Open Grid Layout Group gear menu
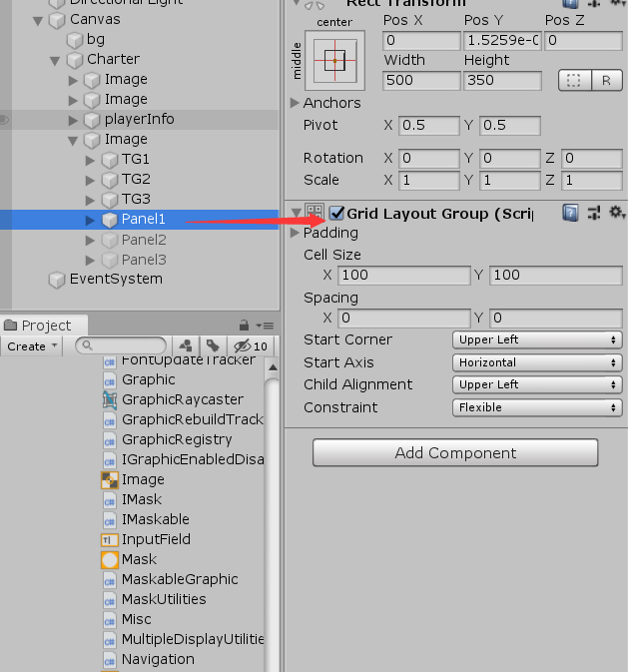The height and width of the screenshot is (672, 628). click(617, 213)
